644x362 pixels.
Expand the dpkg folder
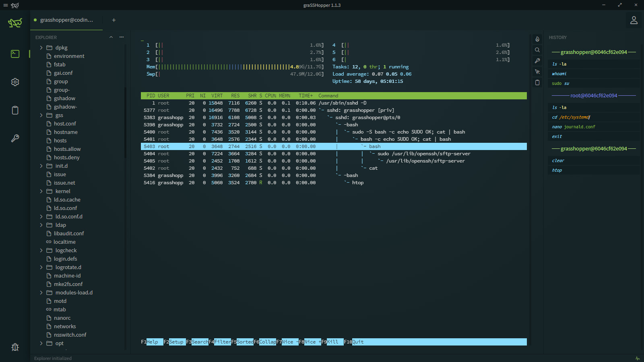click(41, 47)
